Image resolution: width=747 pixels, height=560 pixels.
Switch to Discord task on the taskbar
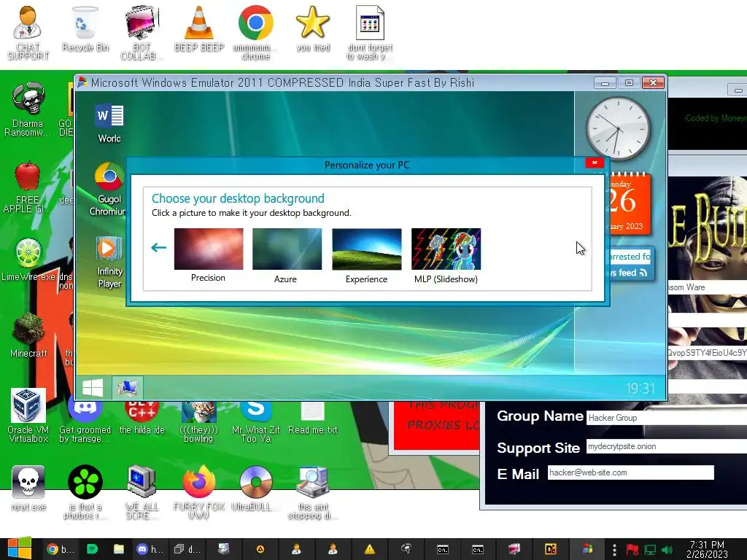pyautogui.click(x=150, y=549)
